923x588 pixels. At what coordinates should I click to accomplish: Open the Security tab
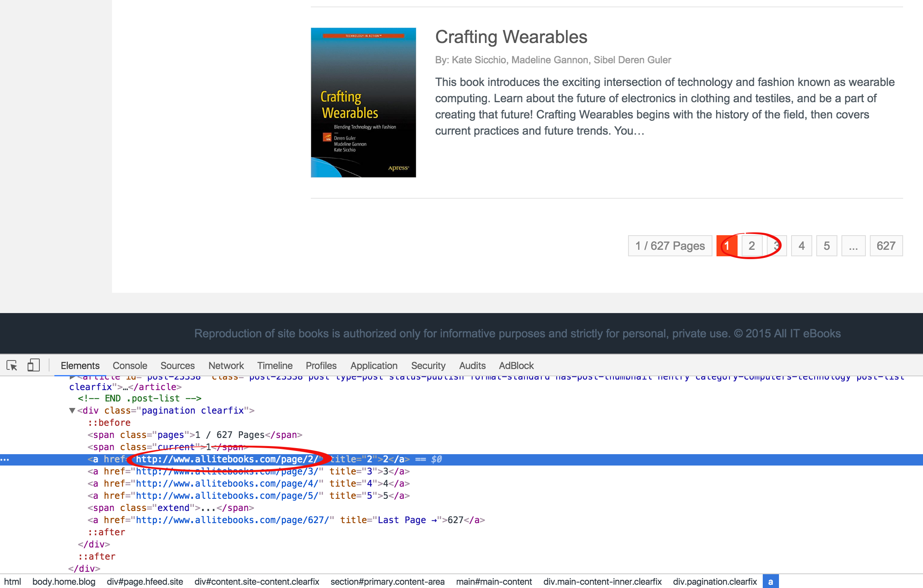pos(428,365)
